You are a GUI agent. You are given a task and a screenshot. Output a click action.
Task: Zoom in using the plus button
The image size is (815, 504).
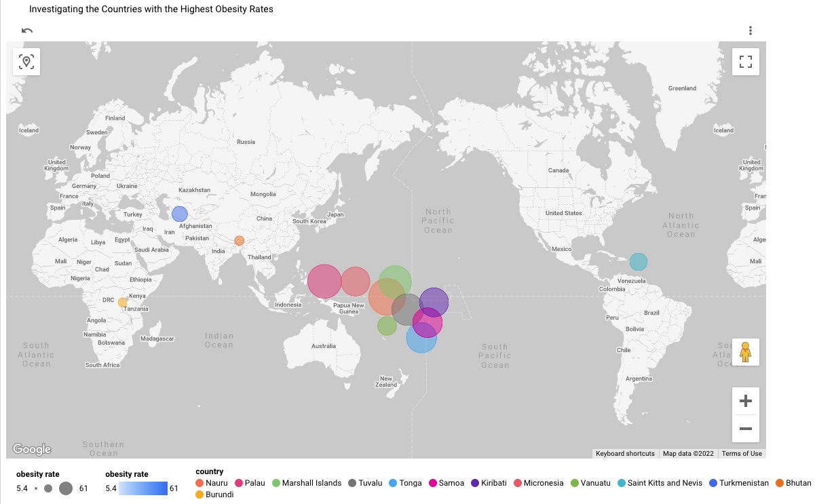(745, 401)
